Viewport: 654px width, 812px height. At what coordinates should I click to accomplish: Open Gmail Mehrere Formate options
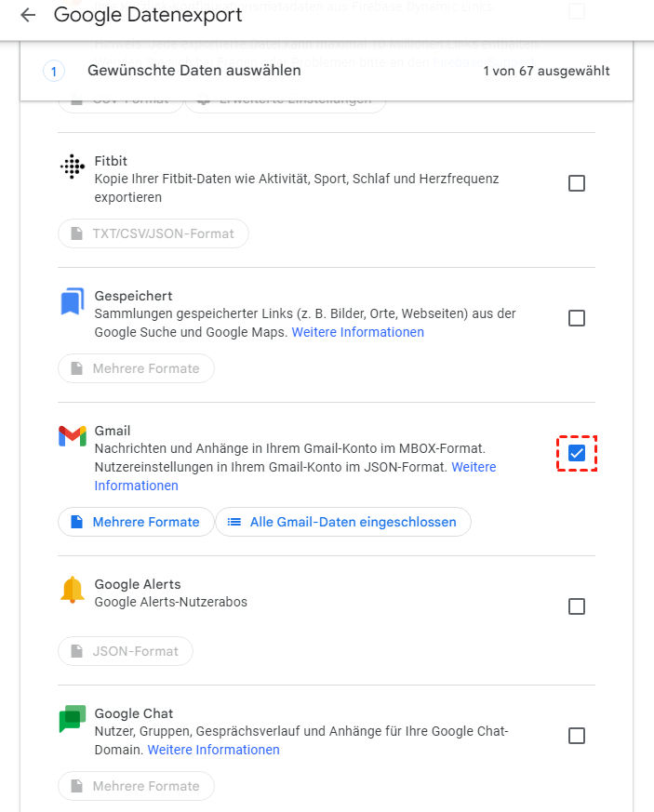[x=135, y=522]
